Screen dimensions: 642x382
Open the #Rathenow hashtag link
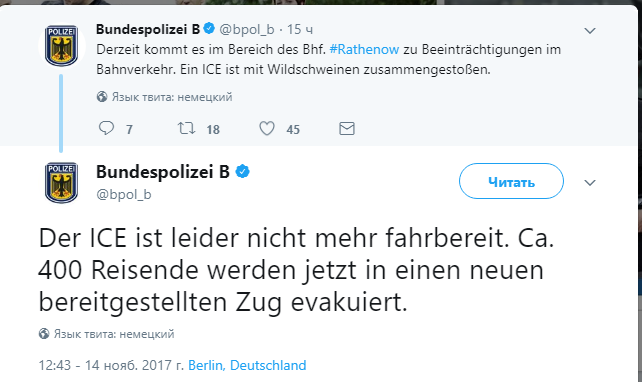pyautogui.click(x=364, y=49)
